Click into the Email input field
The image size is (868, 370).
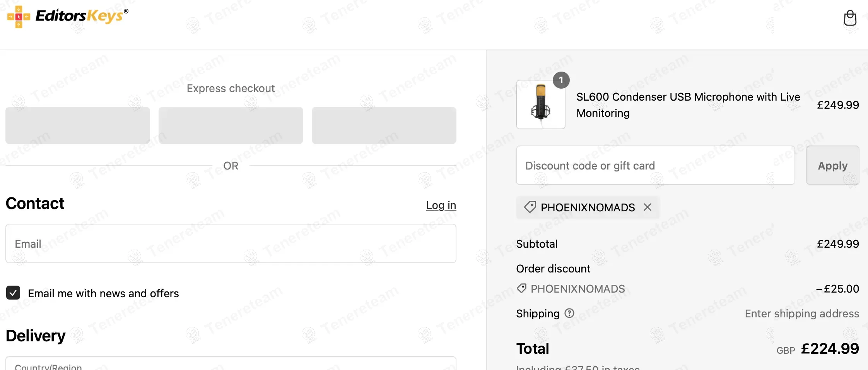coord(231,244)
